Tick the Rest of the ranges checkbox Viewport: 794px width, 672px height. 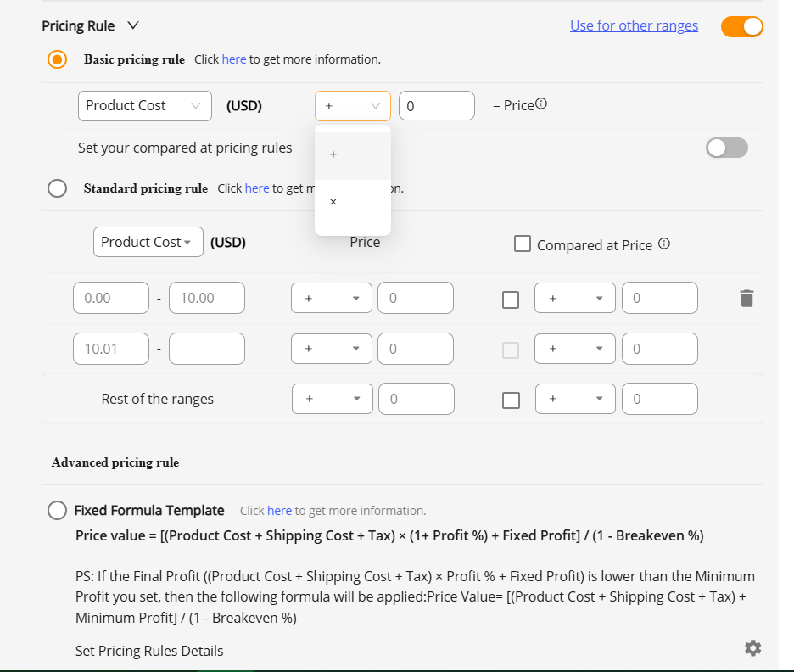tap(511, 400)
